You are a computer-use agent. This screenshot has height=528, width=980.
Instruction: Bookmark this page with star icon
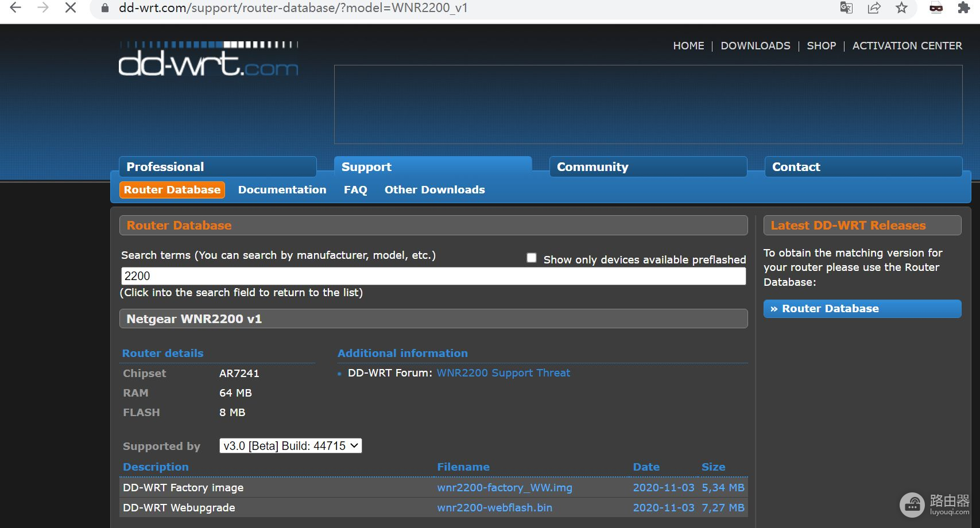(x=901, y=8)
